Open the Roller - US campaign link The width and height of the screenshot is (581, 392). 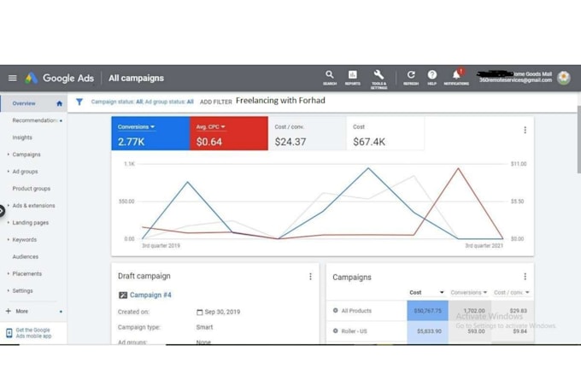pos(354,331)
